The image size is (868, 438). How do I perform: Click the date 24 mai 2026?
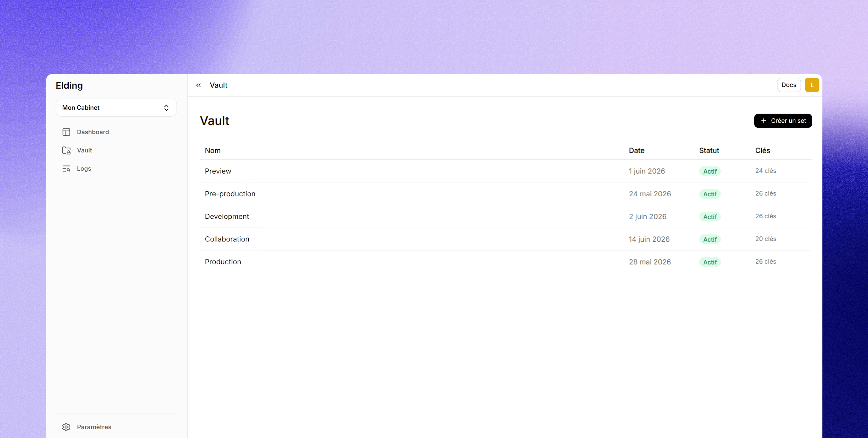pos(650,194)
